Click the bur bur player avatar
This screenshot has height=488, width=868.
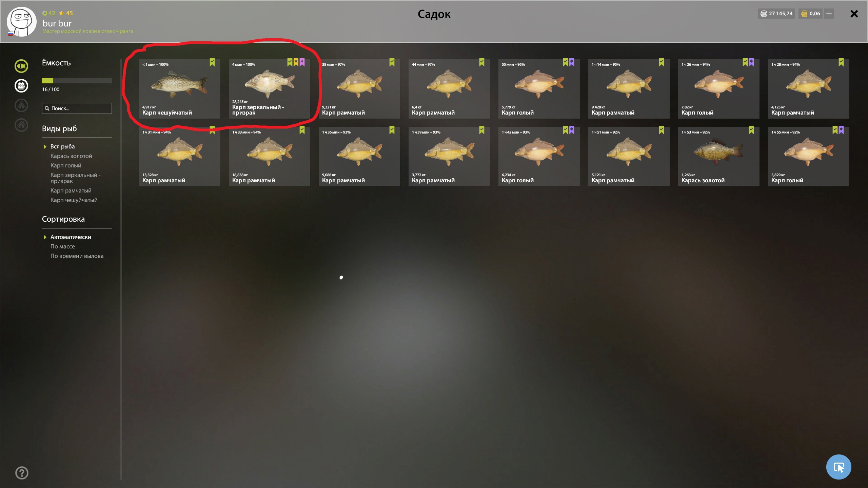click(x=22, y=22)
